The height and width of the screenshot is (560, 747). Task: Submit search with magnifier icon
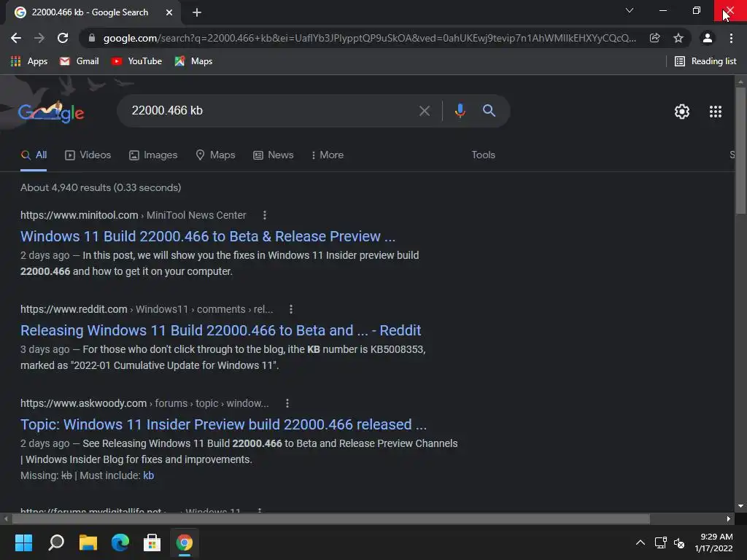489,111
